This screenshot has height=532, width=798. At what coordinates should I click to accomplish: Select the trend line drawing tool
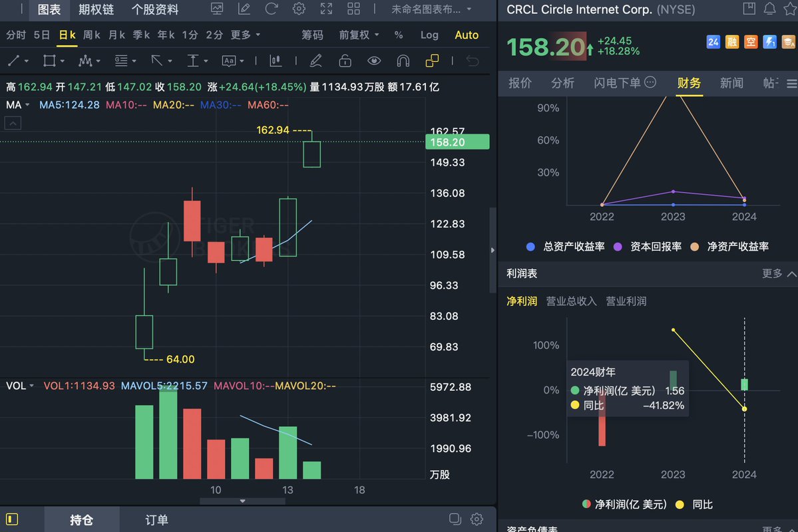pos(14,61)
